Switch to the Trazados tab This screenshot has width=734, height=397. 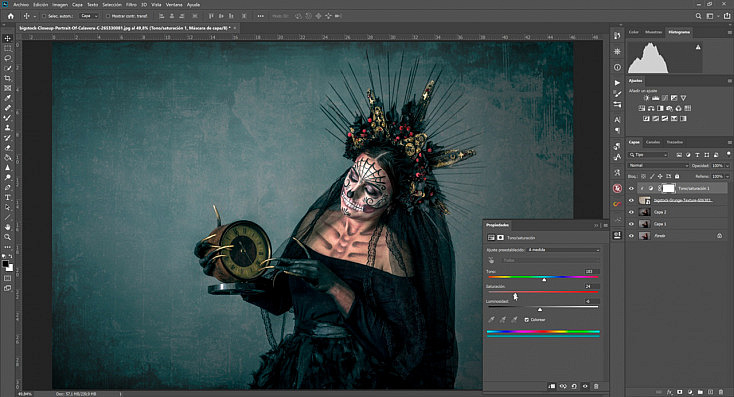(675, 142)
